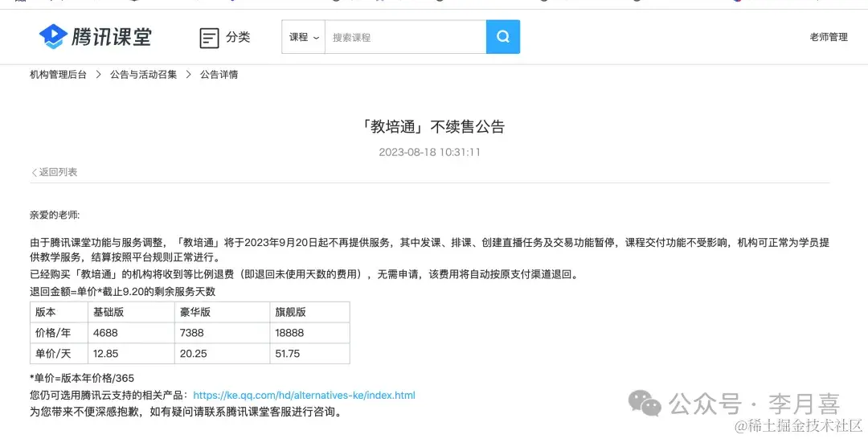Select the 版本 table header cell
Screen dimensions: 868x439
pos(59,312)
